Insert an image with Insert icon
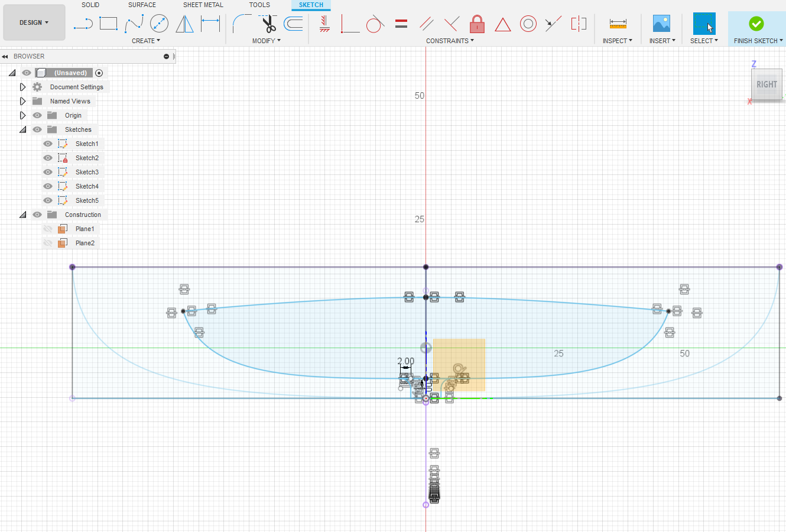Screen dimensions: 786x532 tap(661, 24)
